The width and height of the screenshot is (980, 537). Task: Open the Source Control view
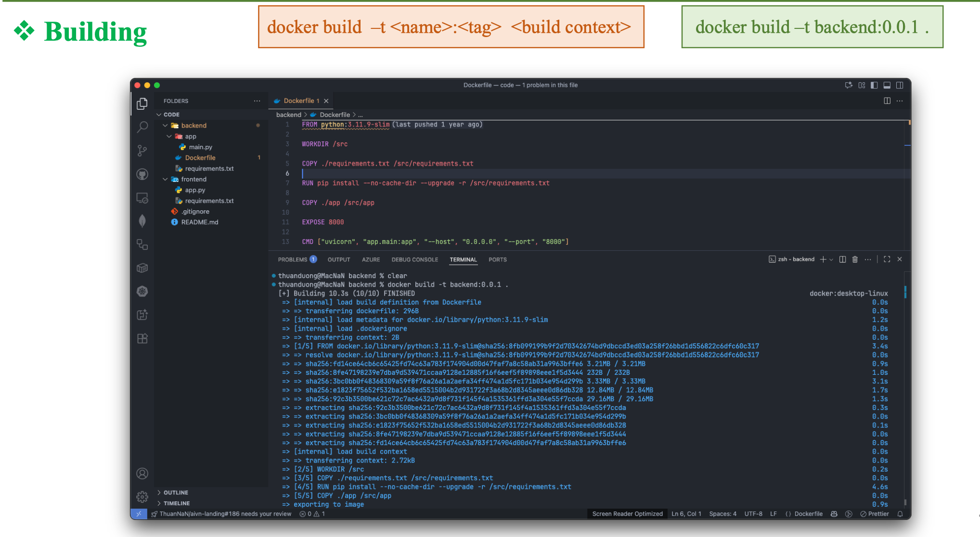click(142, 151)
